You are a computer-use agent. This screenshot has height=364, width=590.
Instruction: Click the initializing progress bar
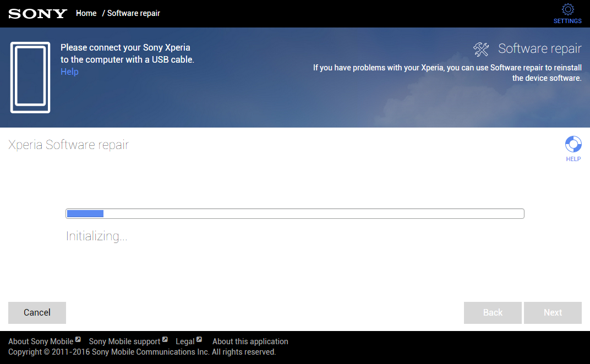pos(295,213)
